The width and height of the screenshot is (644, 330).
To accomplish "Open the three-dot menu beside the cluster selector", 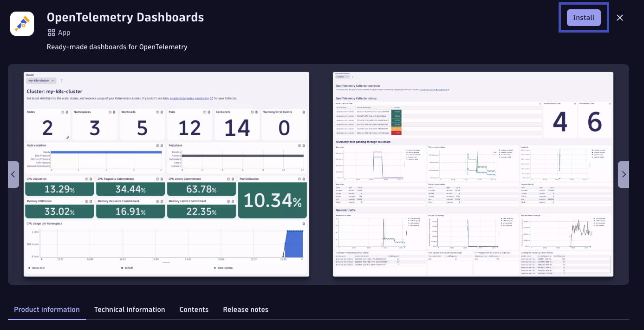I will point(62,80).
